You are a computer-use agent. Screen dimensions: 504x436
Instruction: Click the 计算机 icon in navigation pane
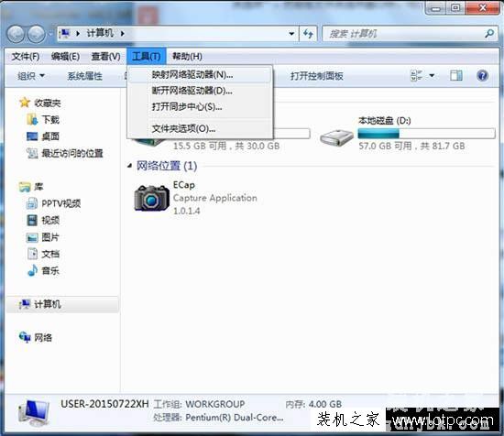pos(25,304)
